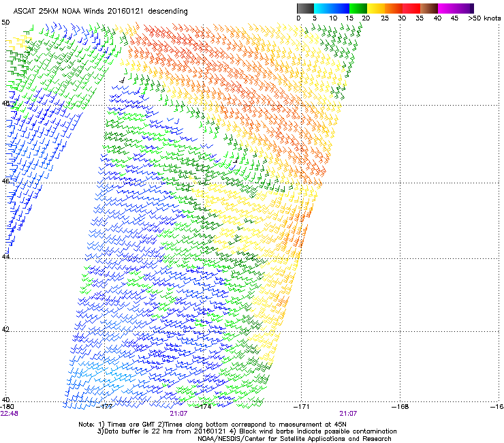Click the '>50 knots' legend label

click(x=484, y=18)
